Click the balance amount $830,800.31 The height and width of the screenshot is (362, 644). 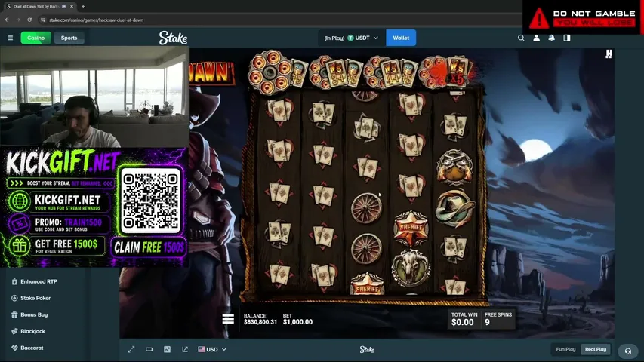coord(260,322)
